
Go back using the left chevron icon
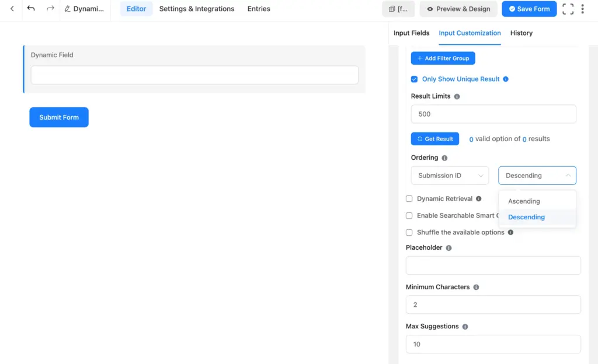click(x=12, y=8)
